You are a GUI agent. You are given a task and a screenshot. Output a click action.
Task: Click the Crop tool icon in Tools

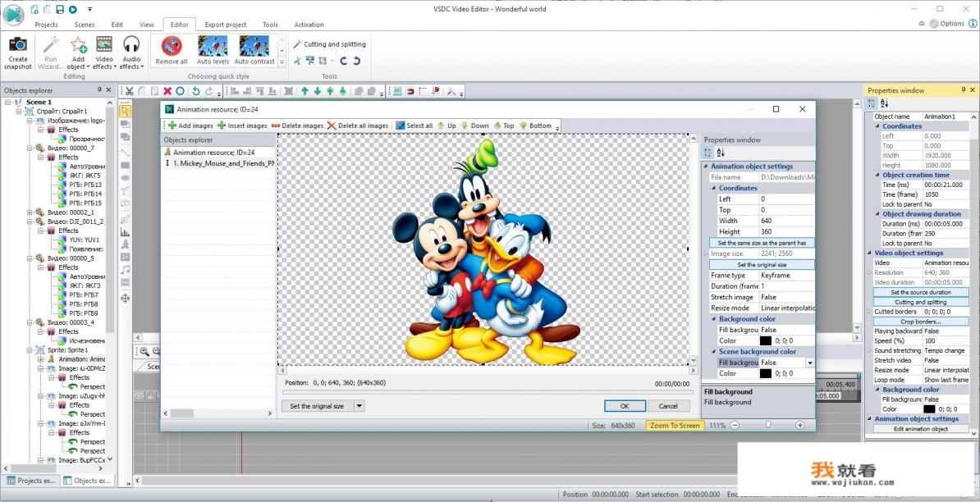coord(323,61)
